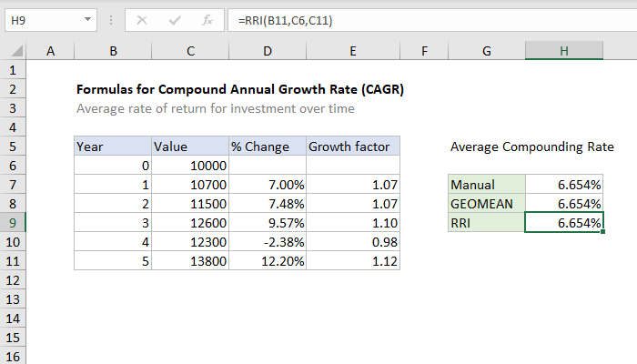Screen dimensions: 637x364
Task: Select row 5 header
Action: coord(13,147)
